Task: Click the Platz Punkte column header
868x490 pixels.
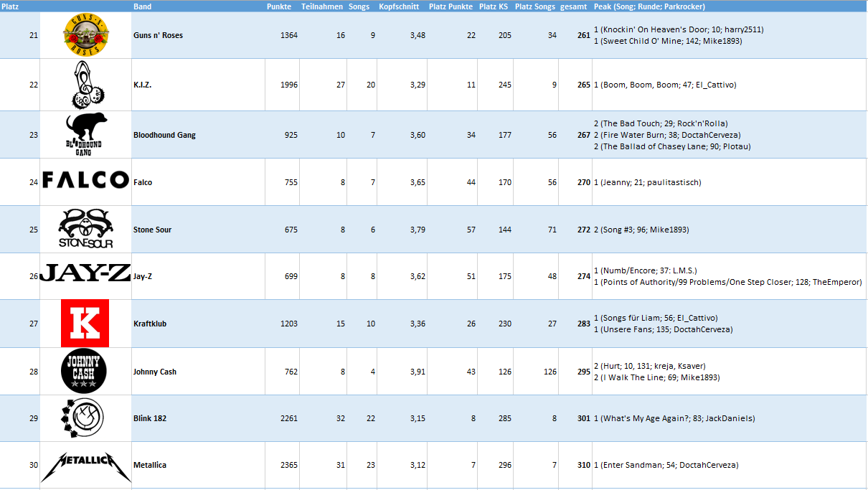Action: click(450, 6)
